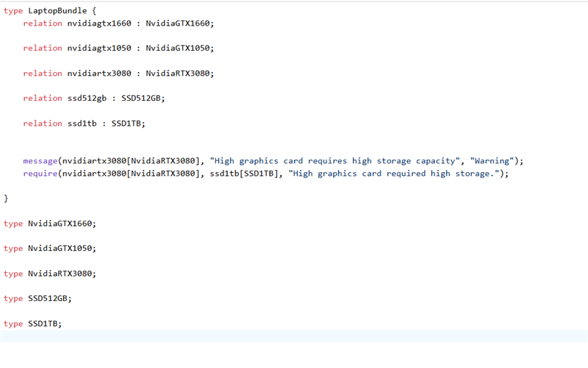The image size is (588, 368).
Task: Click the relation keyword before nvidiartx3080
Action: pyautogui.click(x=42, y=74)
